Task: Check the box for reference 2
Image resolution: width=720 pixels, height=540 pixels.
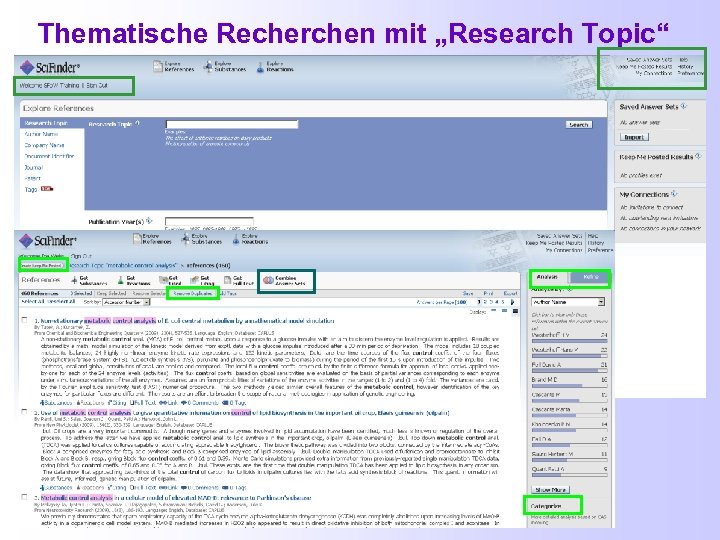Action: 24,412
